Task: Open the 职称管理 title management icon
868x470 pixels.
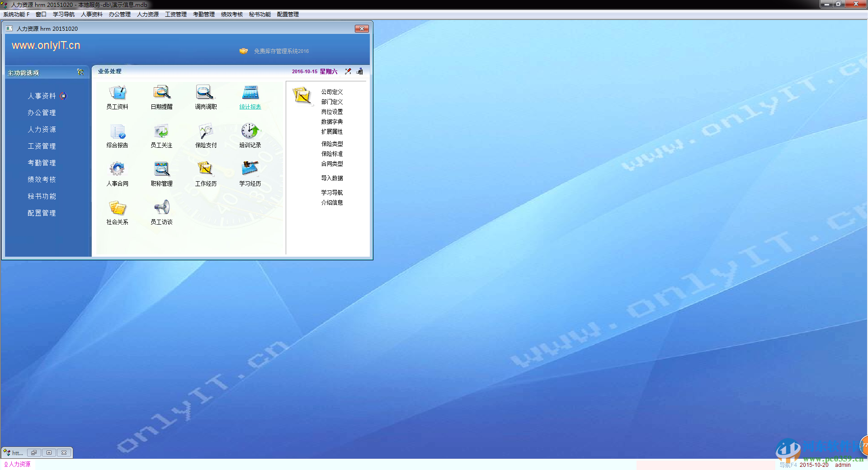Action: (x=161, y=169)
